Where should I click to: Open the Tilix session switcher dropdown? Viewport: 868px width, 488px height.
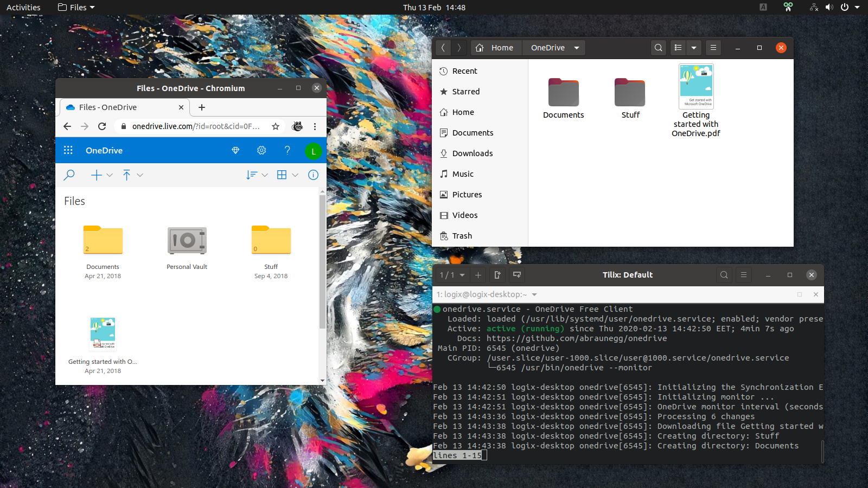point(452,275)
